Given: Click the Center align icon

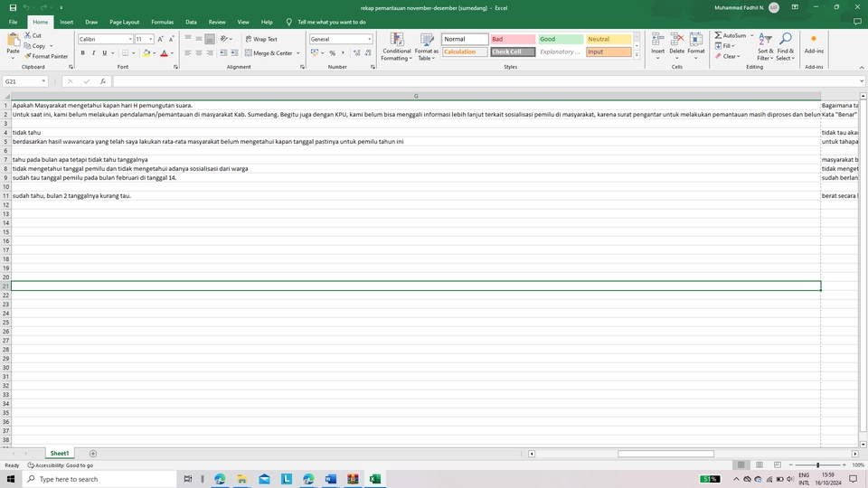Looking at the screenshot, I should (199, 53).
